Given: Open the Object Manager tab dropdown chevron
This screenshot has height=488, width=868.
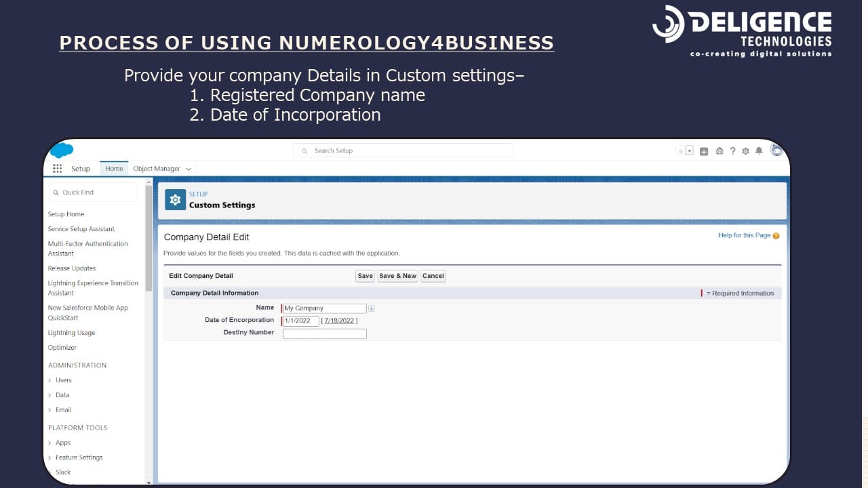Looking at the screenshot, I should pyautogui.click(x=189, y=169).
